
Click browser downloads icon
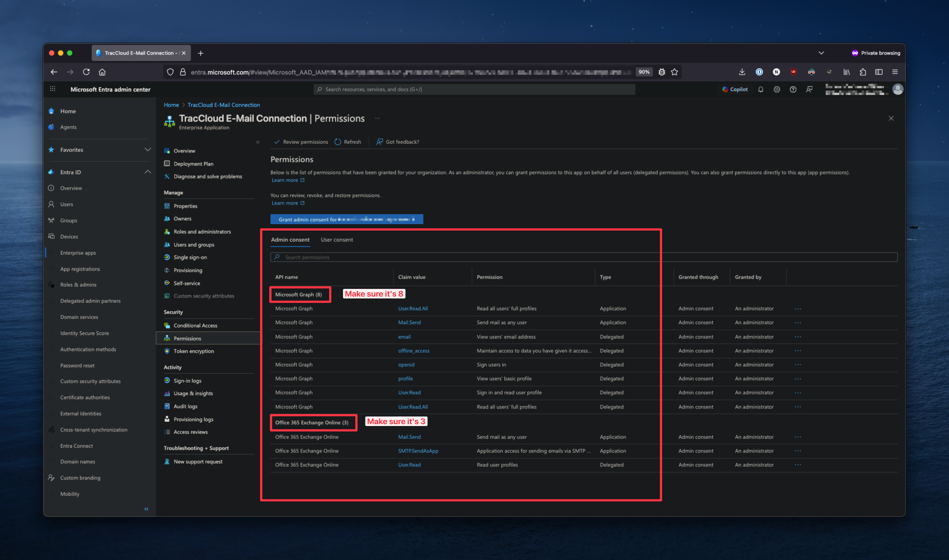tap(742, 72)
